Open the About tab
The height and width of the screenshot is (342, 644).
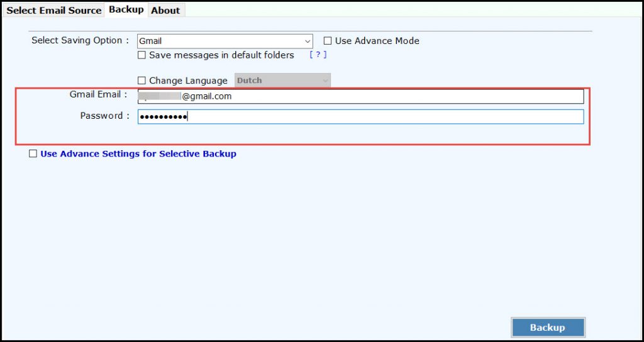[165, 10]
